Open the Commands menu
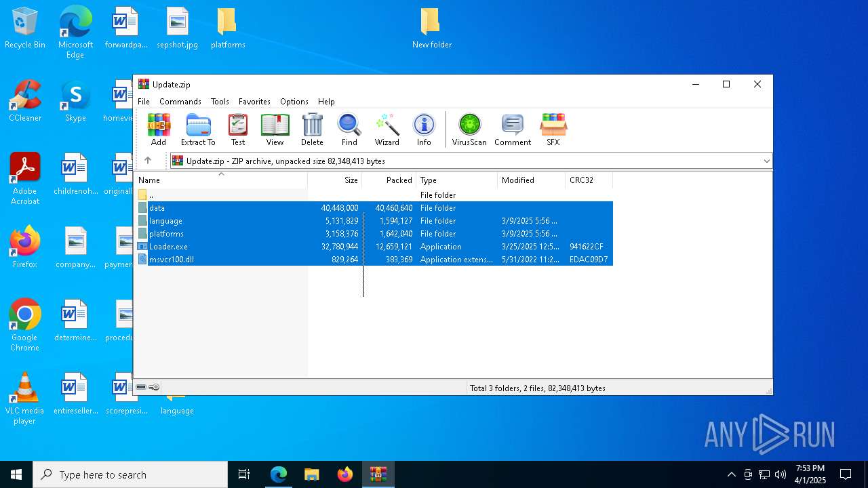The height and width of the screenshot is (488, 868). tap(180, 101)
